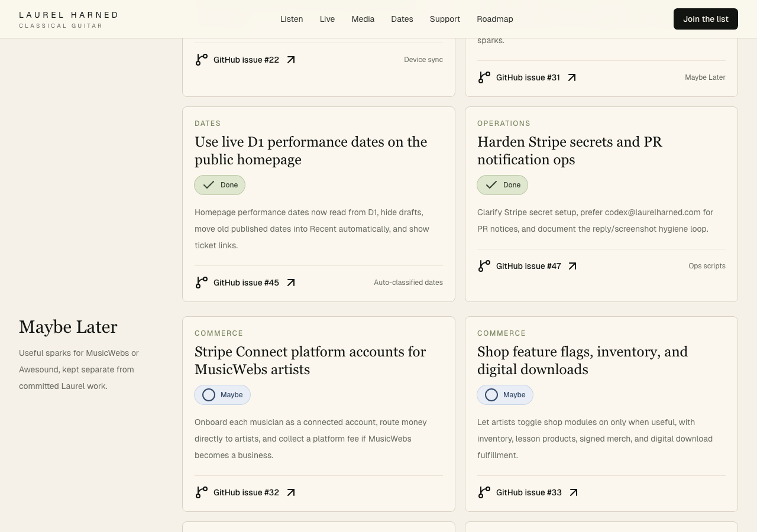
Task: Click the DATES category label
Action: [208, 124]
